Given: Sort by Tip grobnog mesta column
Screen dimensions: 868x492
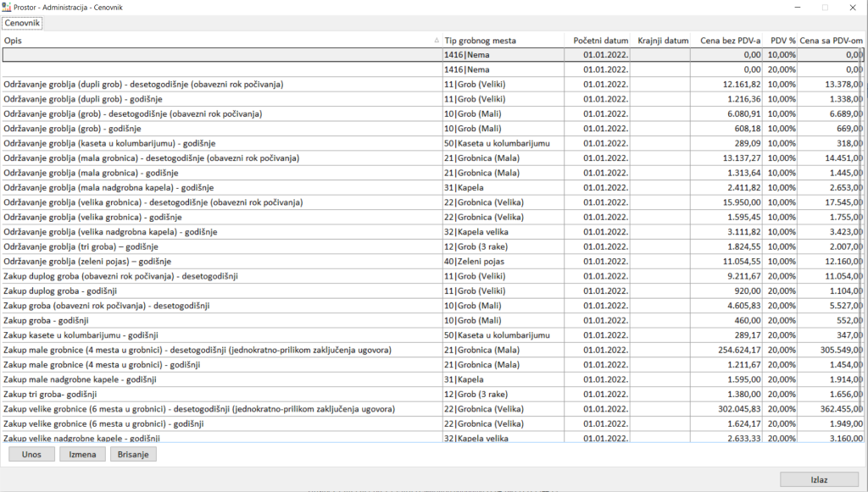Looking at the screenshot, I should pos(503,41).
